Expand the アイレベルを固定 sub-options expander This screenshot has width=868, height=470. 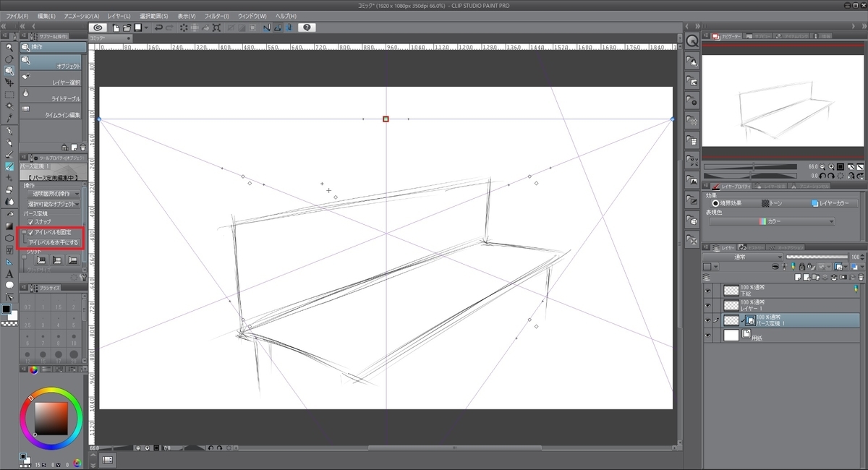coord(22,232)
